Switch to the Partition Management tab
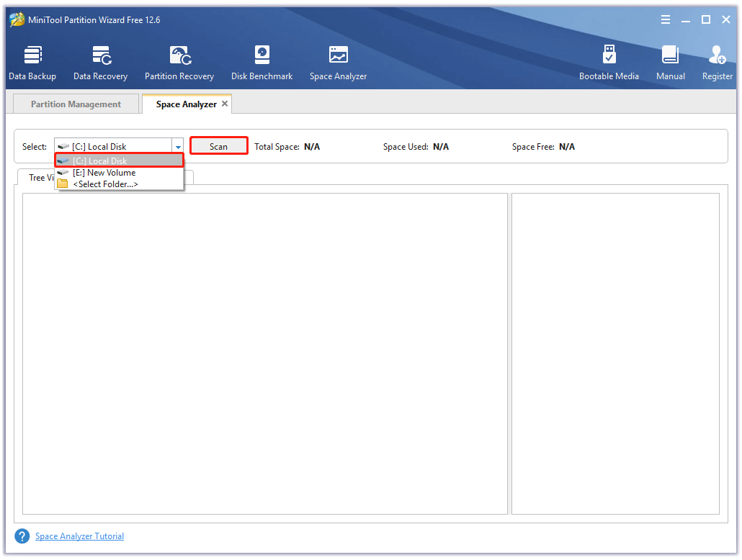Screen dimensions: 742x560 pyautogui.click(x=76, y=104)
